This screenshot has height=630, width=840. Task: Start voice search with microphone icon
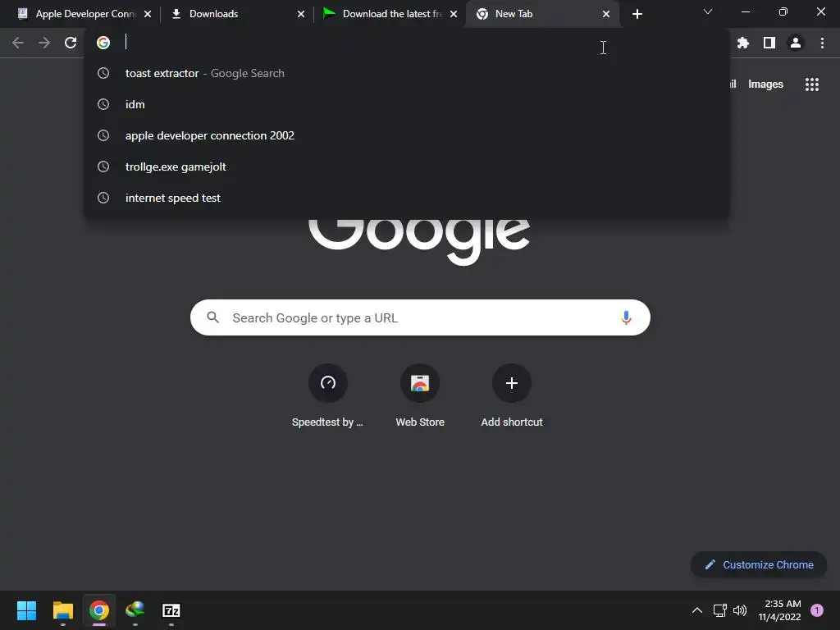coord(626,317)
